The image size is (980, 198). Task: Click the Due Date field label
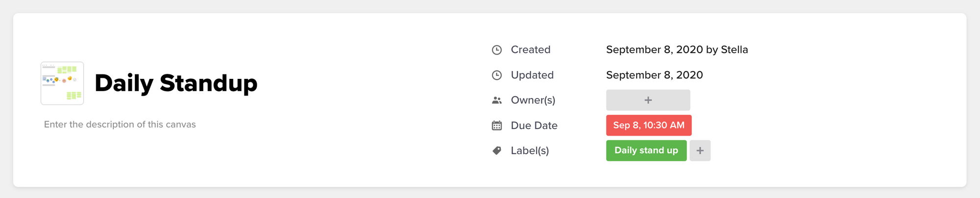pos(534,125)
